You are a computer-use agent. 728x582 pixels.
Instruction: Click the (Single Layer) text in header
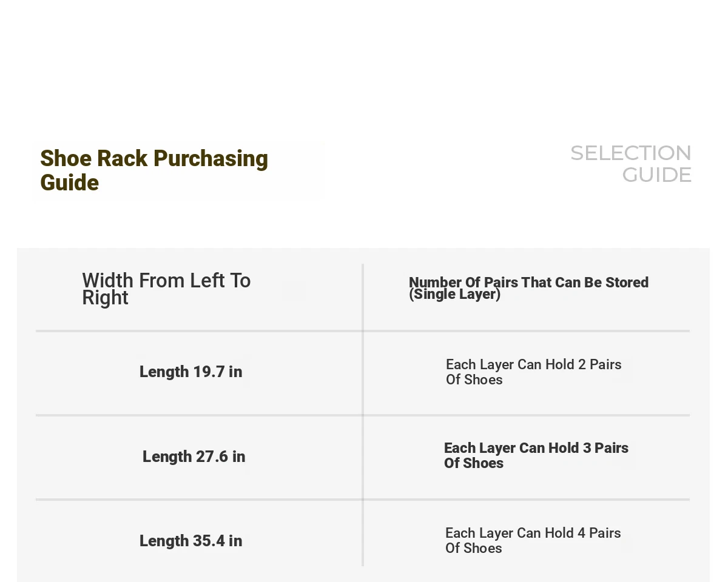tap(455, 295)
